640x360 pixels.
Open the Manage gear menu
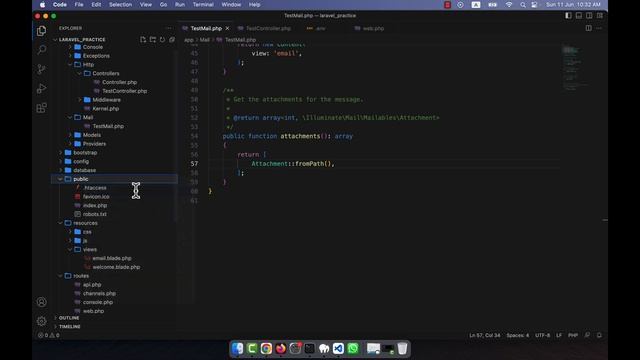(41, 321)
